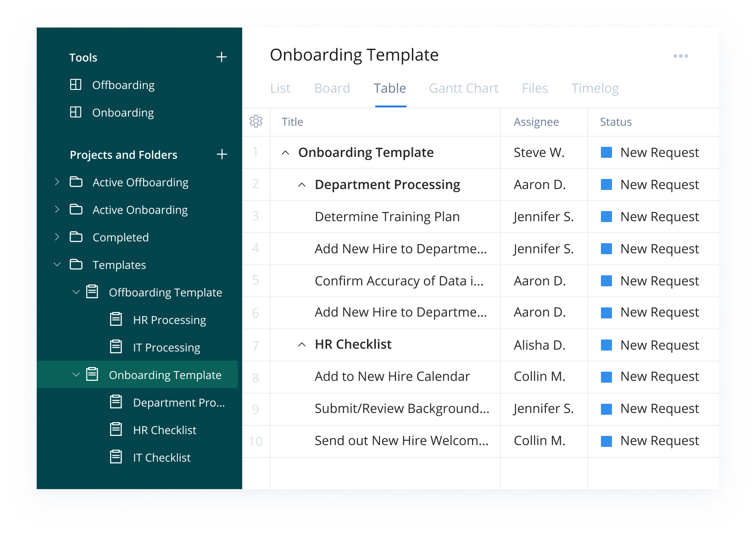The image size is (756, 535).
Task: Open the Offboarding tool in sidebar
Action: [123, 85]
